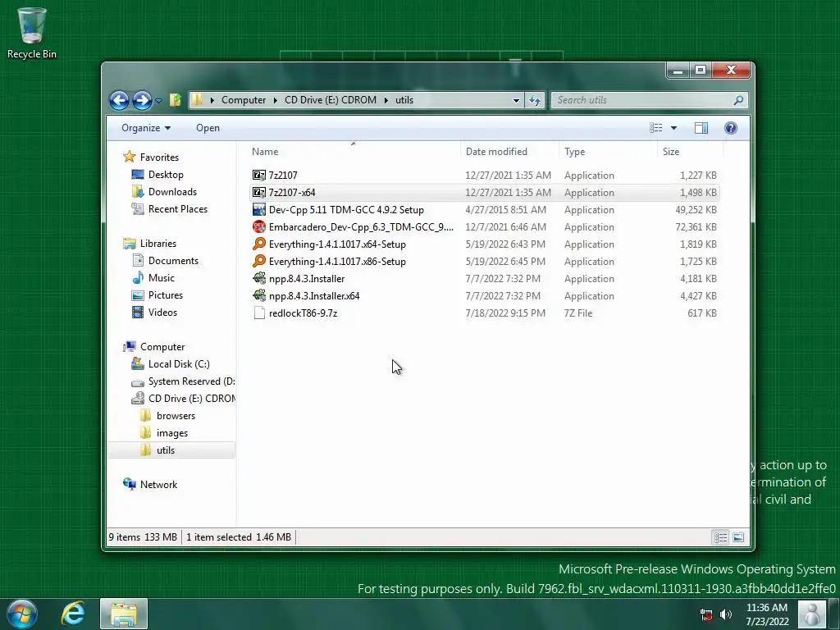Open the browsers folder
The image size is (840, 630).
coord(176,416)
